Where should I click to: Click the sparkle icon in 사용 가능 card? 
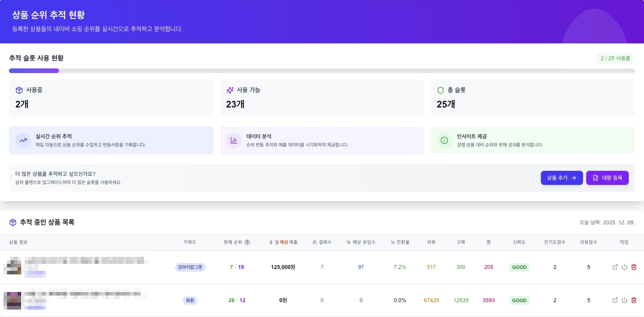point(230,90)
